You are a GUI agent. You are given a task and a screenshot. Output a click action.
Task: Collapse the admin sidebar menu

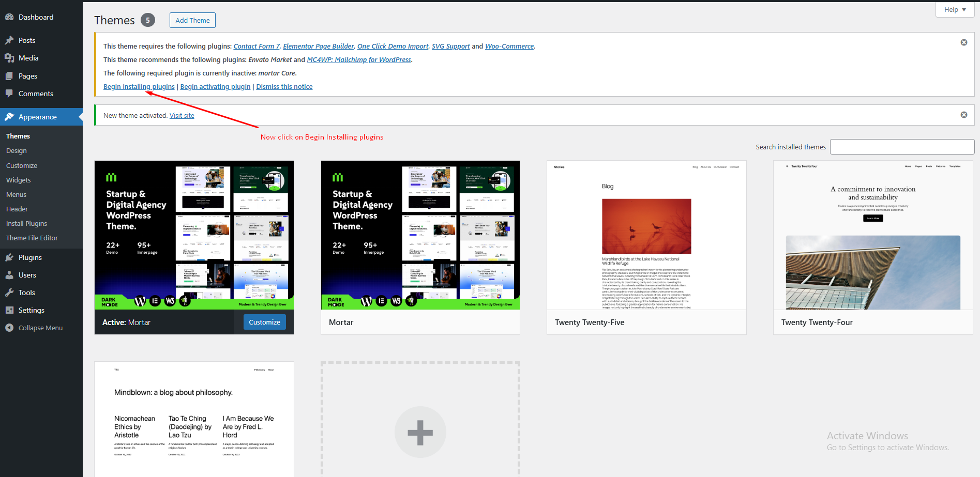coord(40,328)
